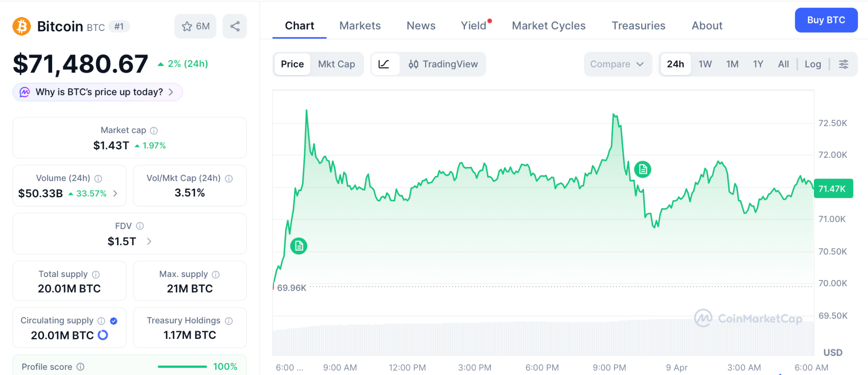The width and height of the screenshot is (868, 375).
Task: Switch to TradingView chart mode
Action: pos(443,64)
